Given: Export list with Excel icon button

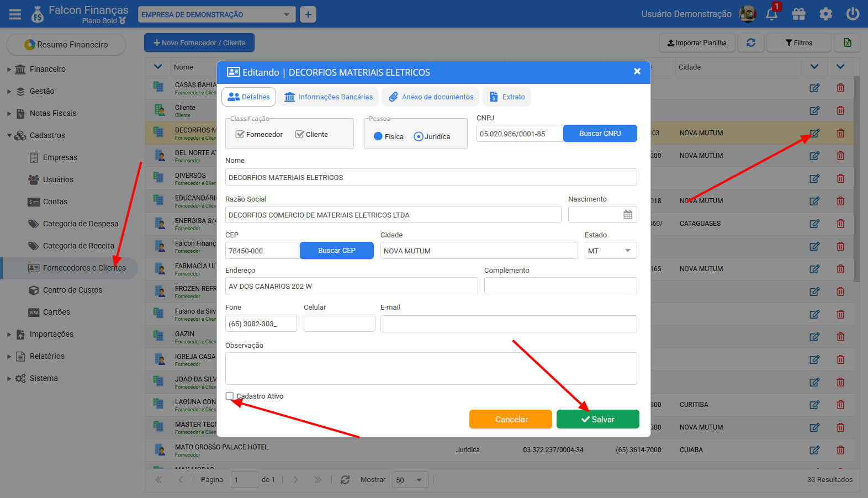Looking at the screenshot, I should 847,43.
